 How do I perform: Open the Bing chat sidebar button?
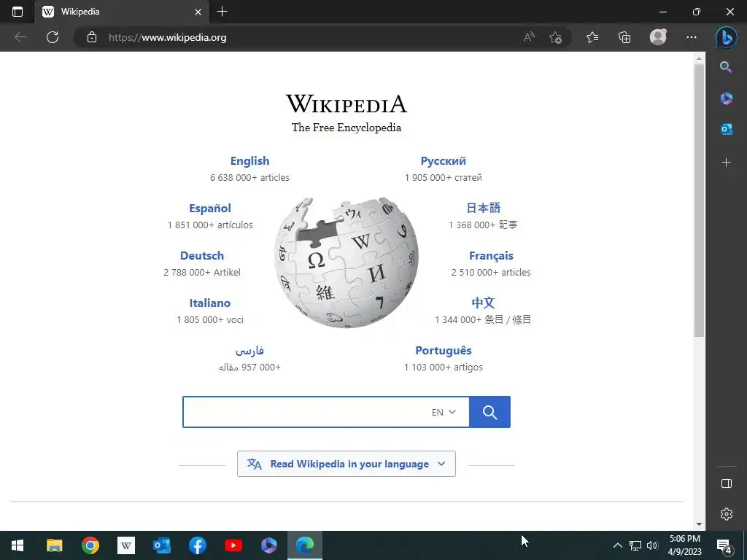coord(726,37)
